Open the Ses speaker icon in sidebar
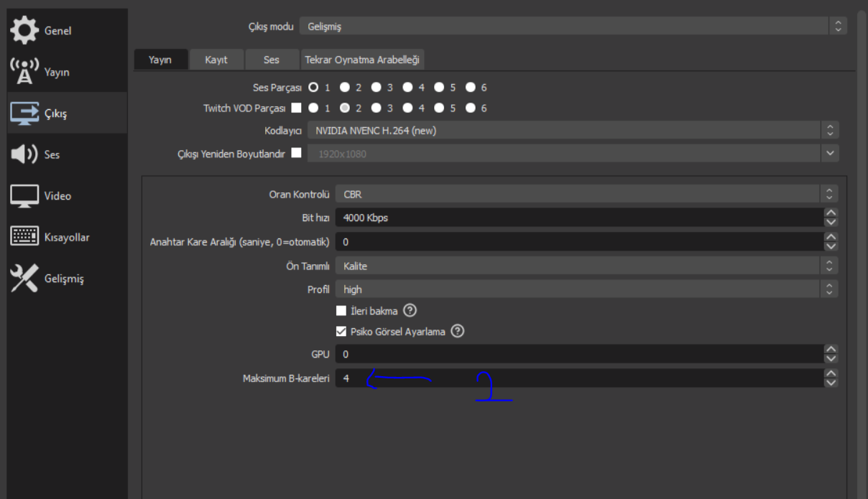This screenshot has height=499, width=868. (x=24, y=154)
